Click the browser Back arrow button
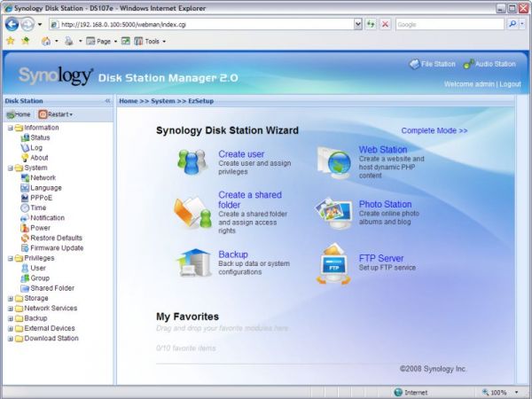This screenshot has width=532, height=399. tap(12, 25)
